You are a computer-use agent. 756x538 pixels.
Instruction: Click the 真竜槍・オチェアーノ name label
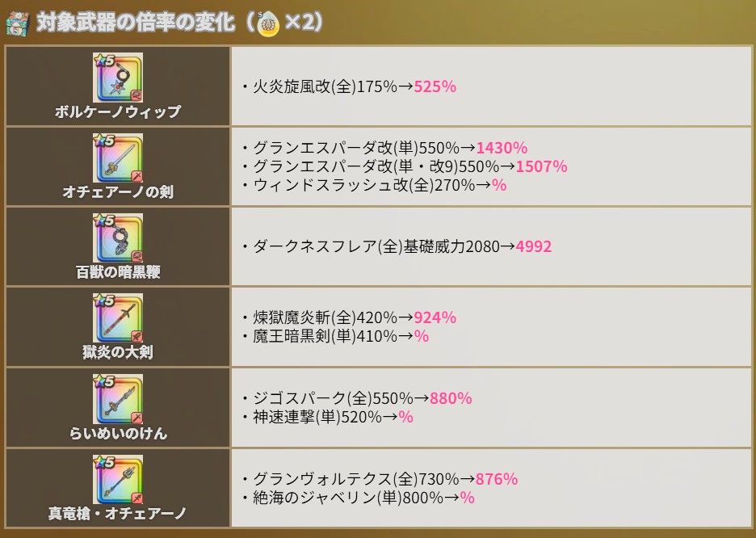coord(118,513)
